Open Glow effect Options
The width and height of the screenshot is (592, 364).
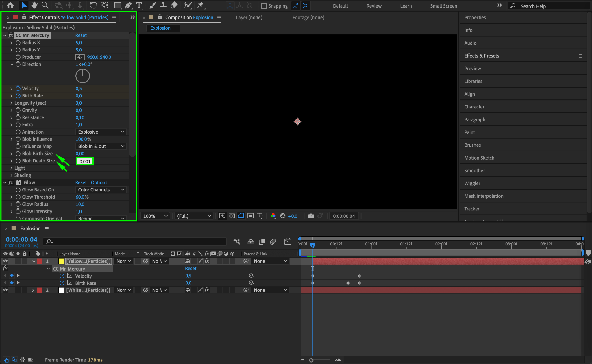click(100, 182)
